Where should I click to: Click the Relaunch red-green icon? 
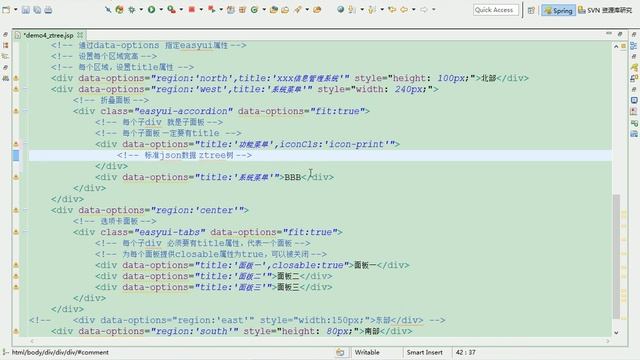coord(211,9)
